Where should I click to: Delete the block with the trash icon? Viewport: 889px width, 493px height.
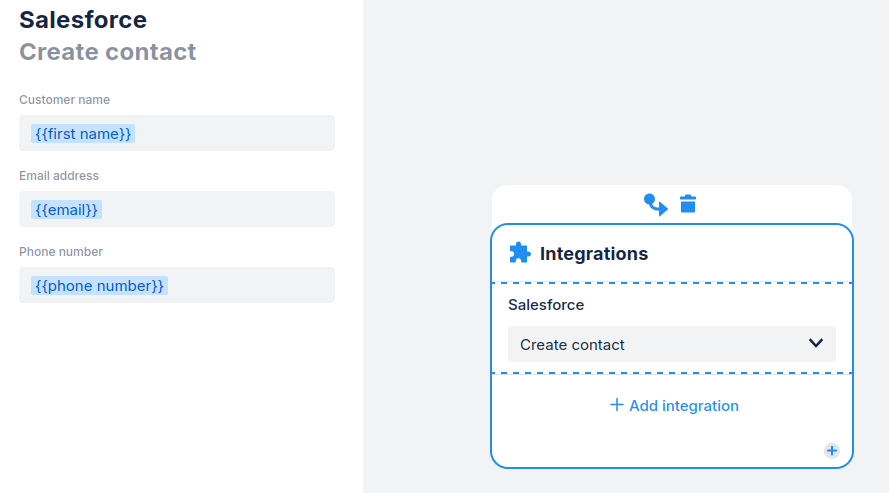click(x=688, y=204)
